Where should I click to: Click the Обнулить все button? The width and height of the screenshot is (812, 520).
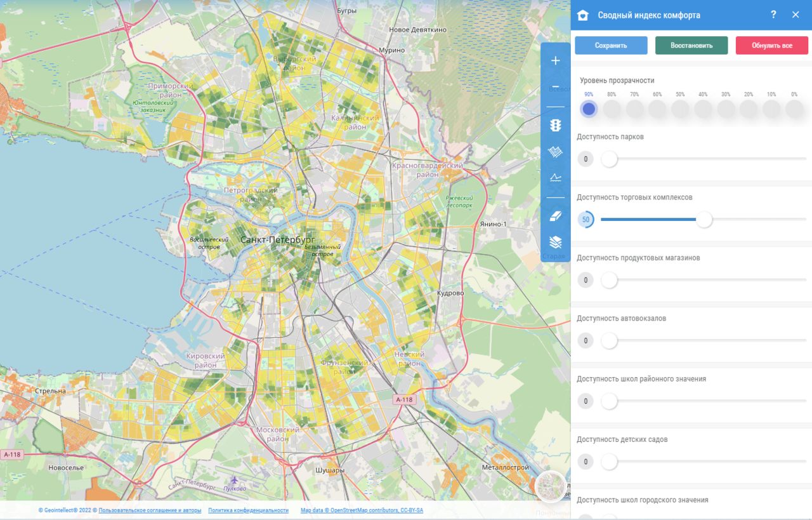tap(771, 46)
